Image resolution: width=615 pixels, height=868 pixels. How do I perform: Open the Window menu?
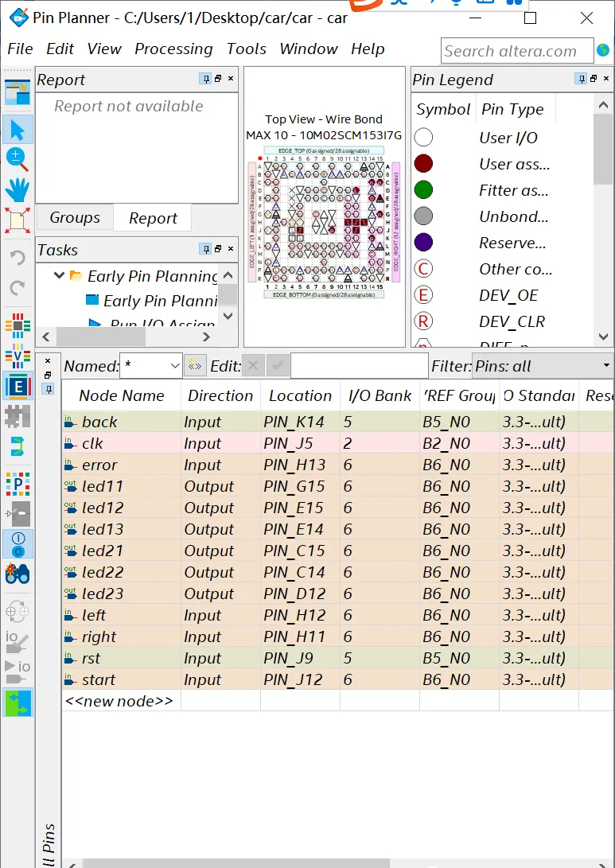[x=309, y=49]
